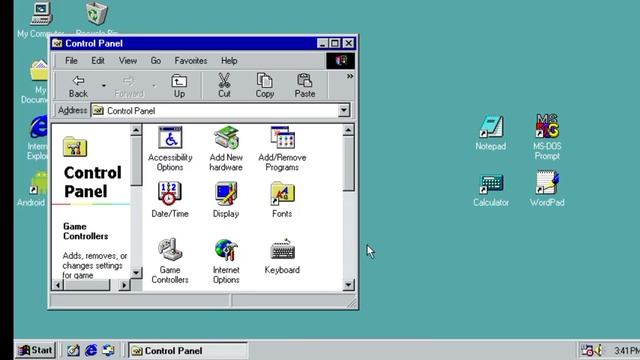Open the Favorites menu
The height and width of the screenshot is (360, 640).
point(191,60)
